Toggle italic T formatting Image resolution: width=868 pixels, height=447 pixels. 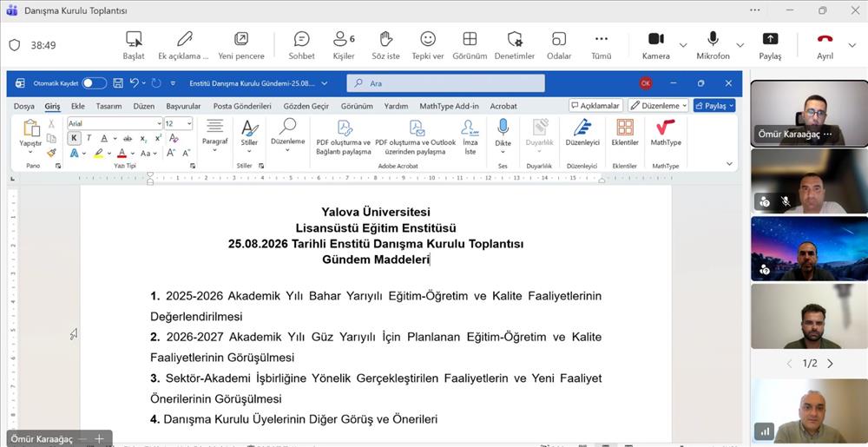tap(89, 138)
